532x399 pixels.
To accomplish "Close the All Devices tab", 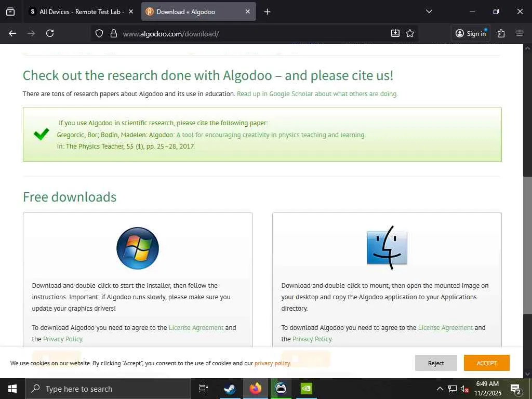I will click(x=131, y=11).
